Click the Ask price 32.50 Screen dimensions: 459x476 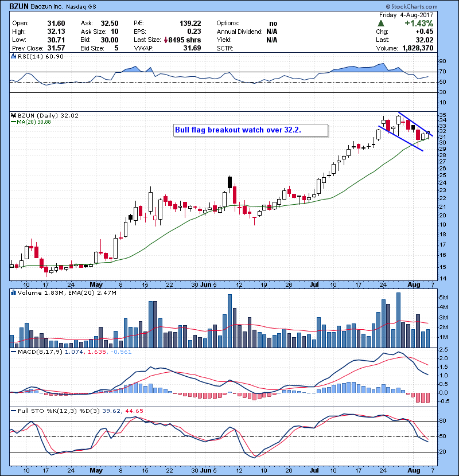point(110,24)
